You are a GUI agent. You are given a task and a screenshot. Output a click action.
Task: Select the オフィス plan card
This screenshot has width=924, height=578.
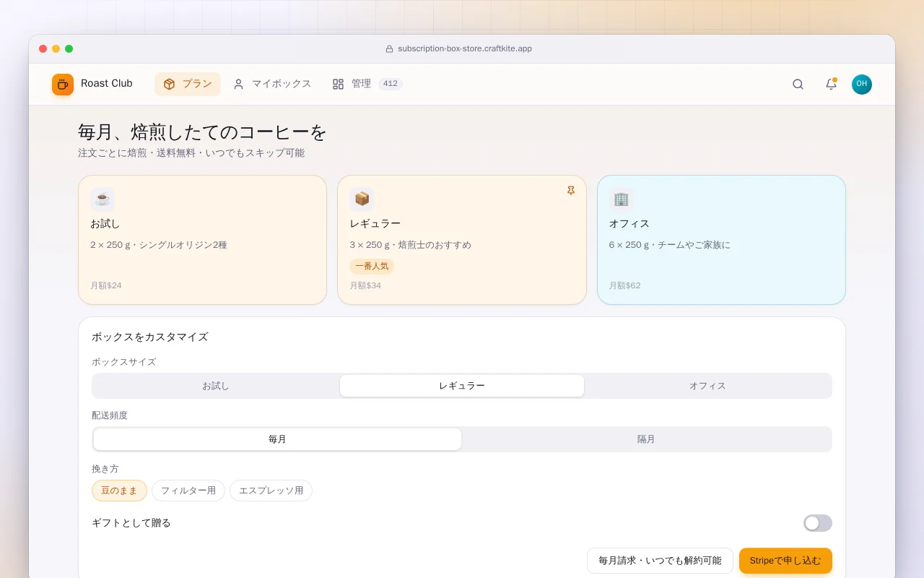click(x=721, y=240)
